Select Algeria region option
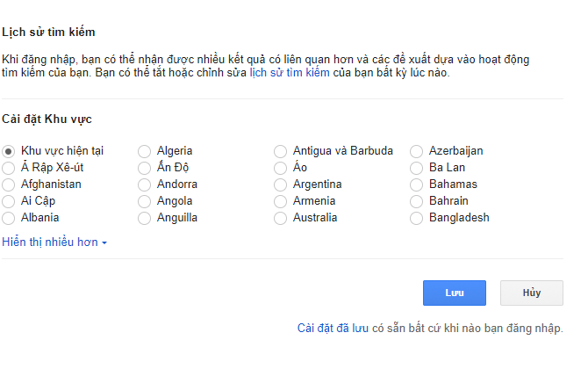This screenshot has width=588, height=369. coord(145,151)
